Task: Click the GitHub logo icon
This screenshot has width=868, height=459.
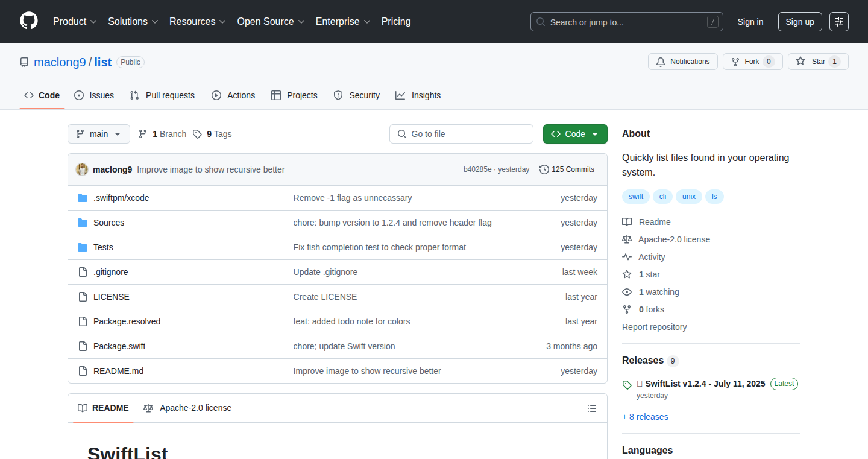Action: pos(29,21)
